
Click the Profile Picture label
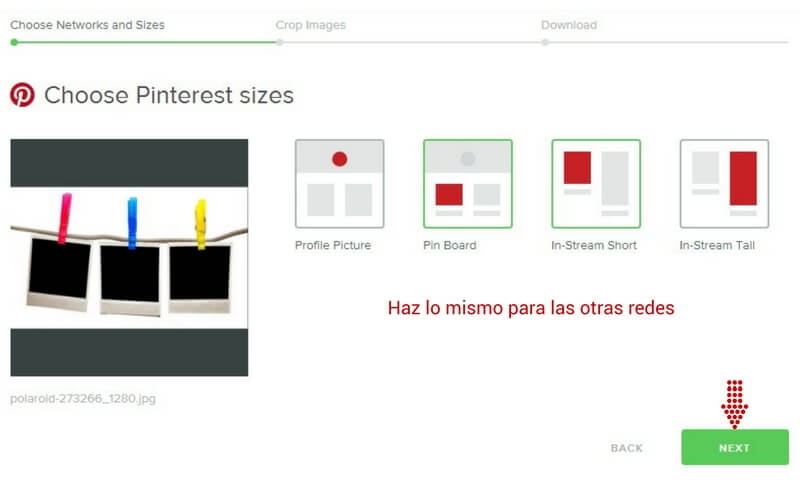pos(332,245)
